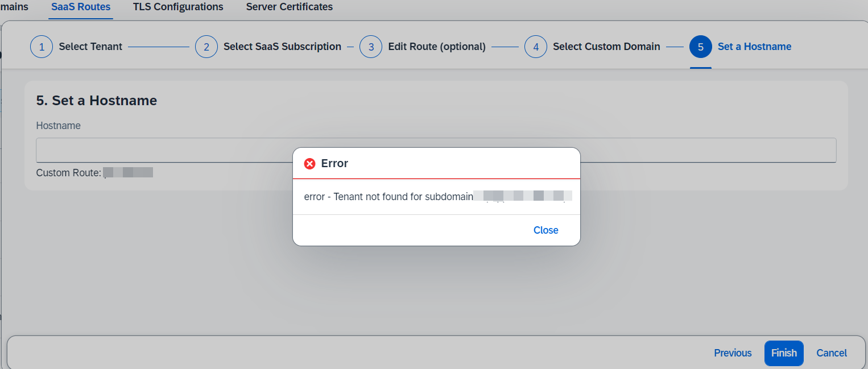The width and height of the screenshot is (868, 369).
Task: Click the step 2 numbered circle icon
Action: coord(206,47)
